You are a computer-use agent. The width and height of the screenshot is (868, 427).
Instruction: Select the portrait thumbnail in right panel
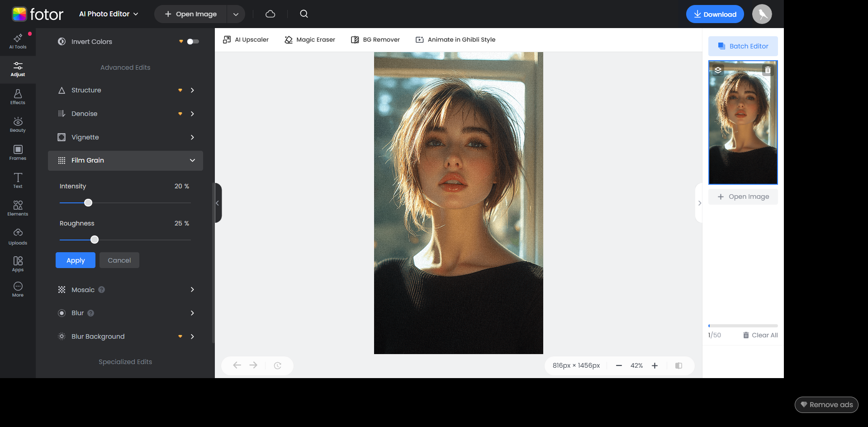tap(743, 122)
